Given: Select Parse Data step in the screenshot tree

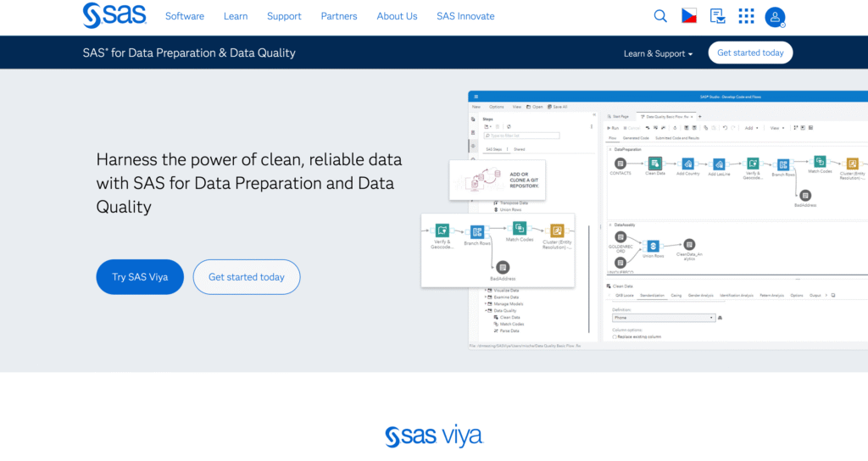Looking at the screenshot, I should [x=507, y=331].
